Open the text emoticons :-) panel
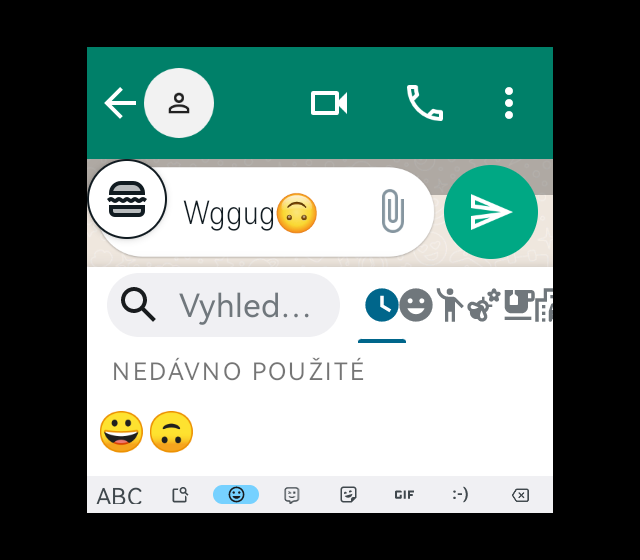This screenshot has width=640, height=560. coord(460,495)
